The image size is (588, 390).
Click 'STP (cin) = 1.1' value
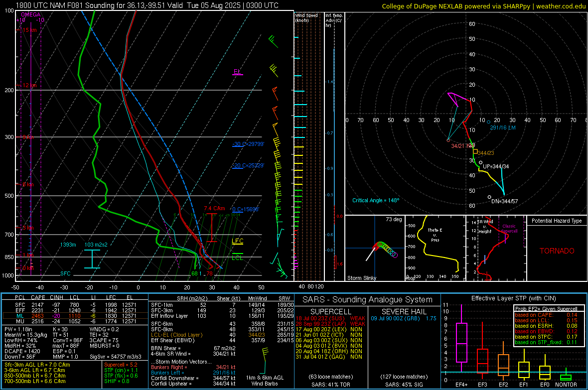coord(121,370)
